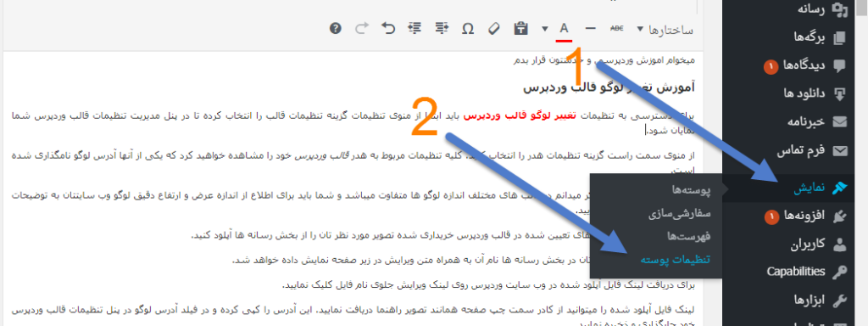The image size is (868, 326).
Task: Open the editor help question mark icon
Action: click(x=336, y=28)
